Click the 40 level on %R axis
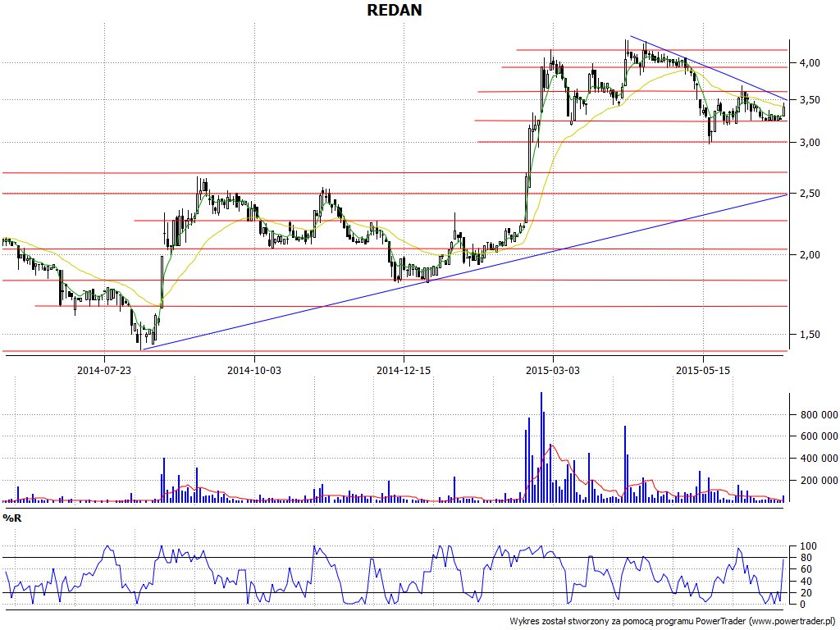This screenshot has width=840, height=630. coord(806,582)
